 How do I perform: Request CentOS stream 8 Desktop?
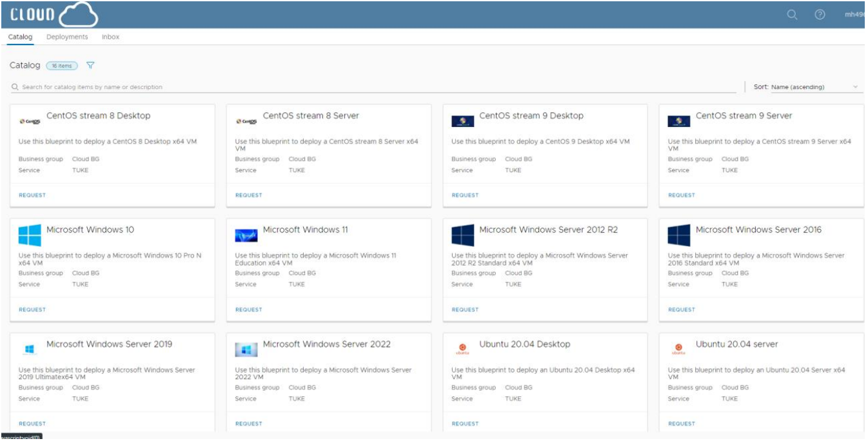(x=32, y=195)
